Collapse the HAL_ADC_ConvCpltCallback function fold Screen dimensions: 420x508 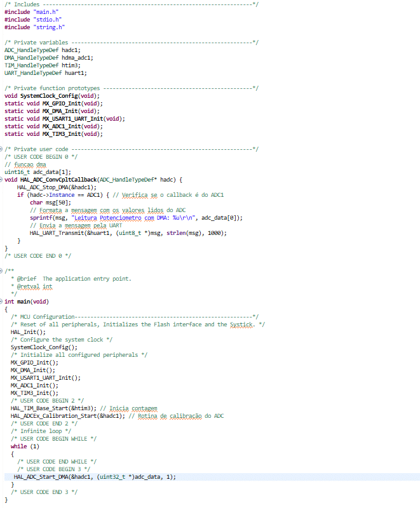click(x=2, y=180)
